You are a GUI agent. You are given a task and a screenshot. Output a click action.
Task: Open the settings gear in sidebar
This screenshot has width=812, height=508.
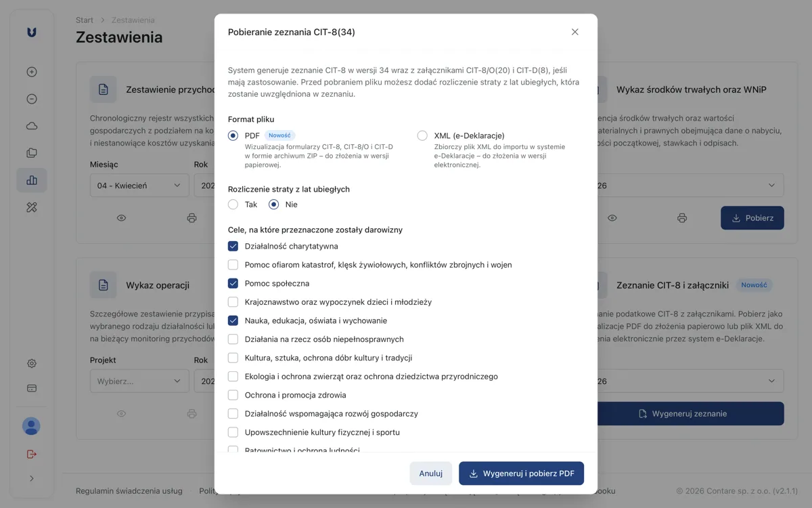click(x=32, y=364)
